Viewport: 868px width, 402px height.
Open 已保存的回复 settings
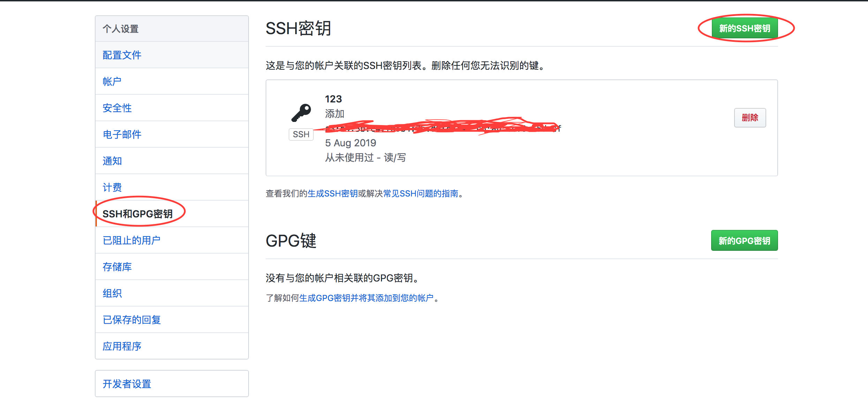[131, 320]
